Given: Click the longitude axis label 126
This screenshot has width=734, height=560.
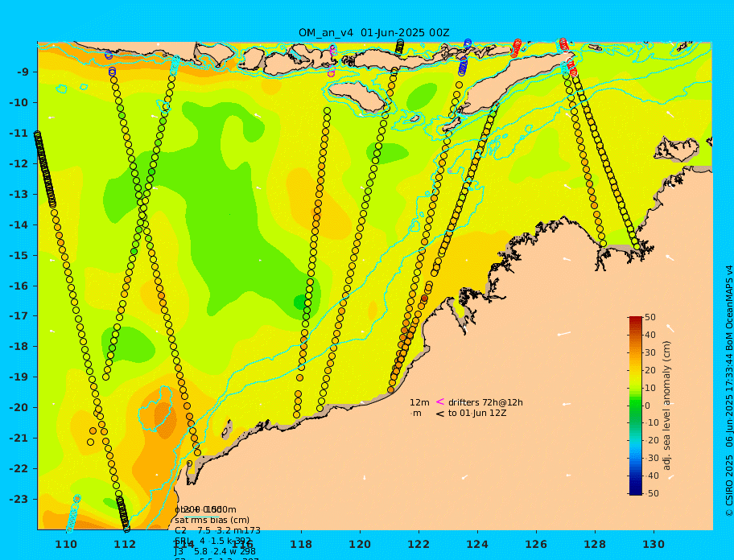Looking at the screenshot, I should point(536,545).
